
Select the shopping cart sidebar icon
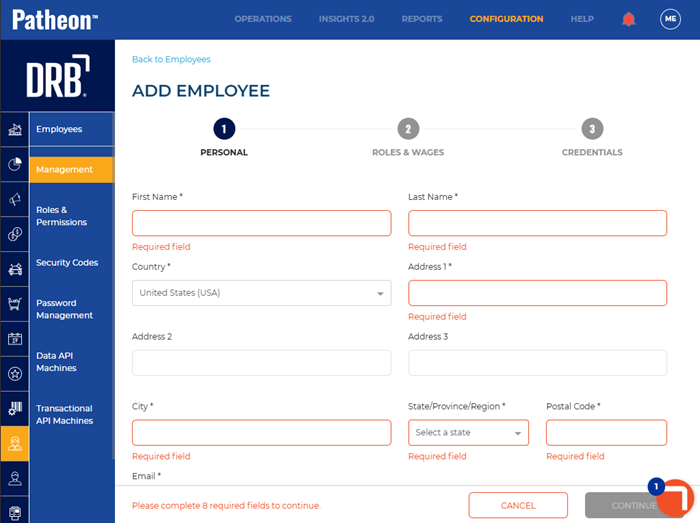coord(15,304)
